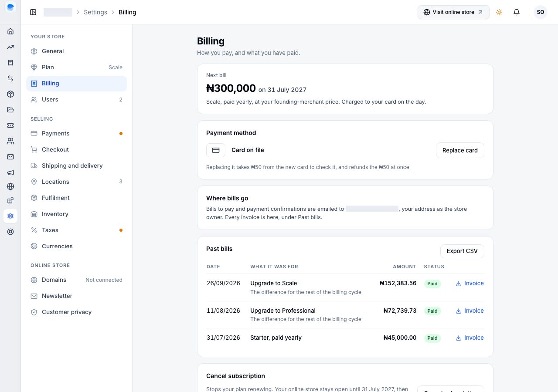Open the Domains settings page
This screenshot has width=558, height=392.
point(76,280)
